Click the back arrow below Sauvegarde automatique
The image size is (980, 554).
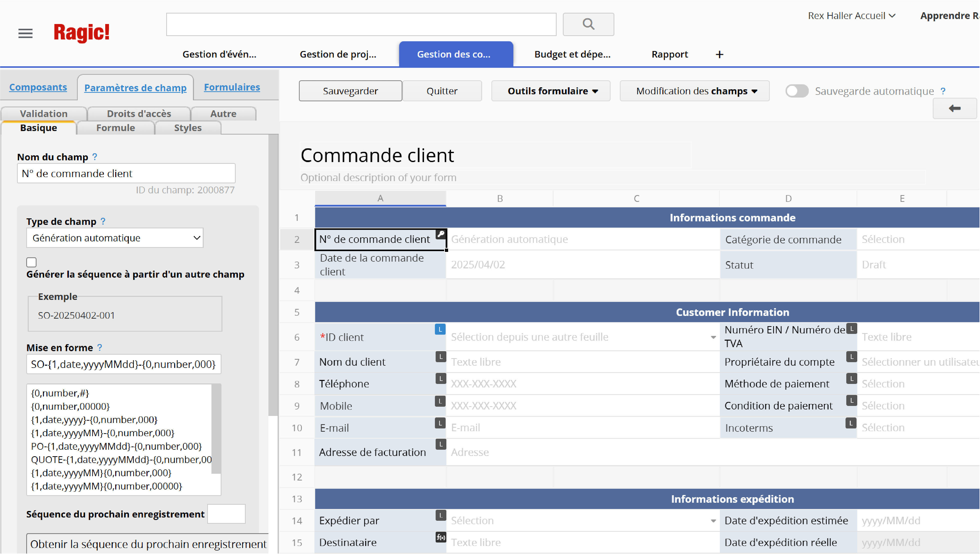pos(955,108)
